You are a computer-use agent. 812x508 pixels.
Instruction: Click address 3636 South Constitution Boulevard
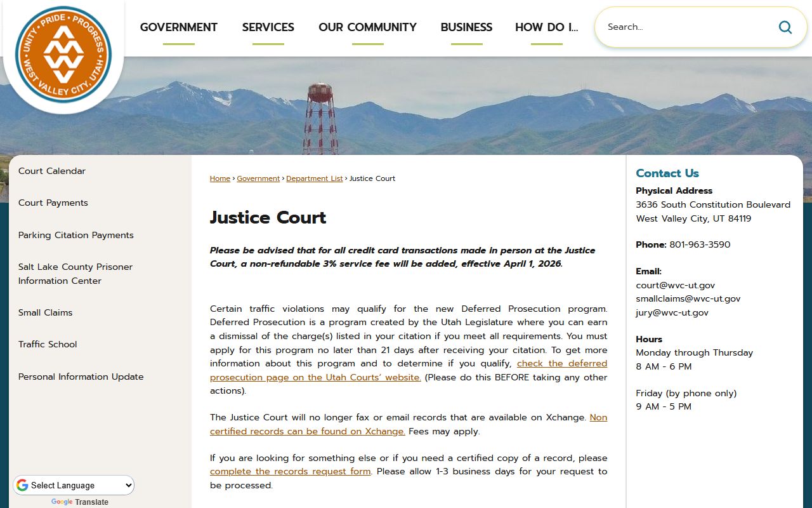[x=713, y=204]
